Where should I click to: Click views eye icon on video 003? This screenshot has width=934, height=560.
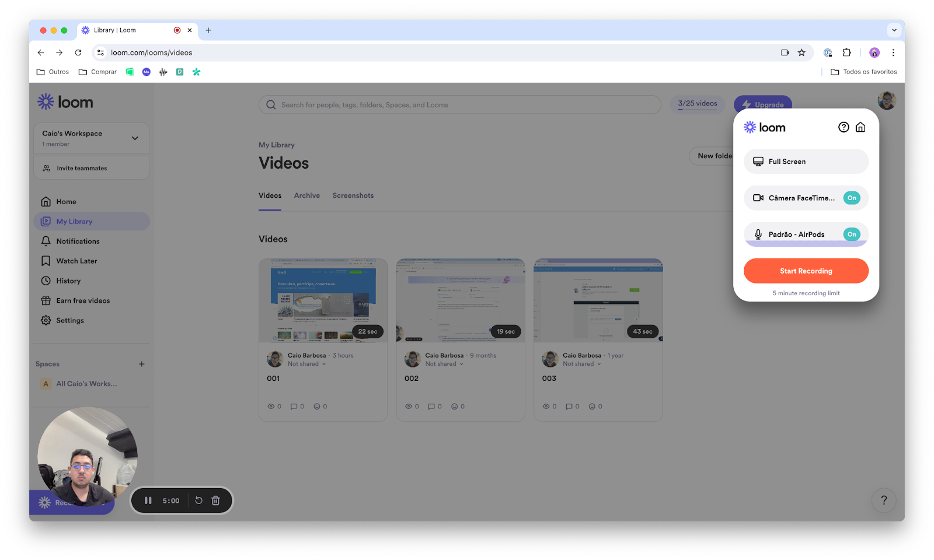click(546, 407)
